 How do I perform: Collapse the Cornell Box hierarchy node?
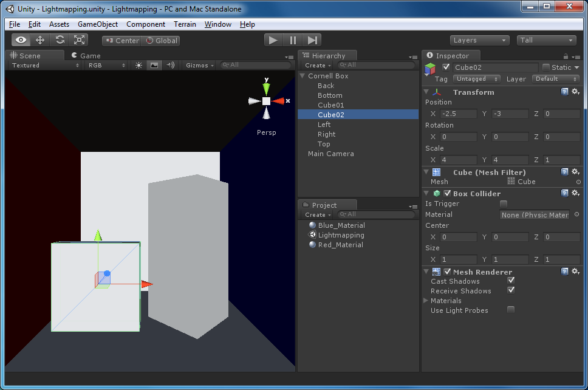302,76
